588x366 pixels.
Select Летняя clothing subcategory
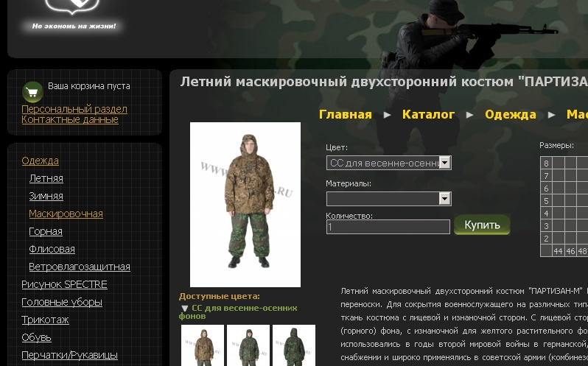click(x=46, y=178)
